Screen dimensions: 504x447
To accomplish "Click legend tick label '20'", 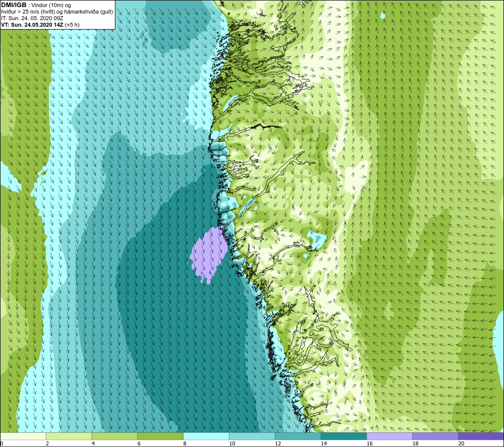I will [x=461, y=444].
